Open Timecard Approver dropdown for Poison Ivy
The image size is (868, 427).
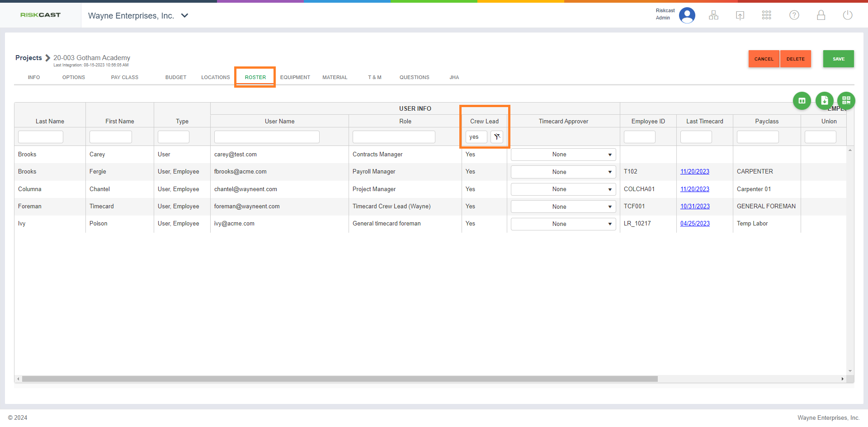point(563,224)
